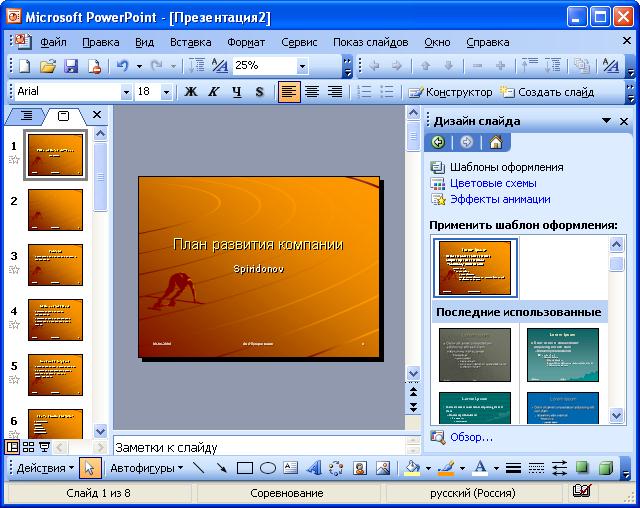Screen dimensions: 640x508
Task: Toggle bulleted list
Action: tap(387, 92)
